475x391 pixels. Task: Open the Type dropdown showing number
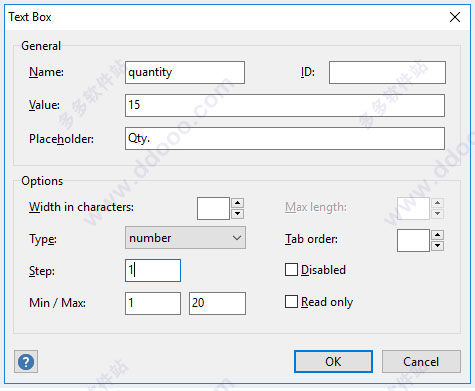[185, 238]
